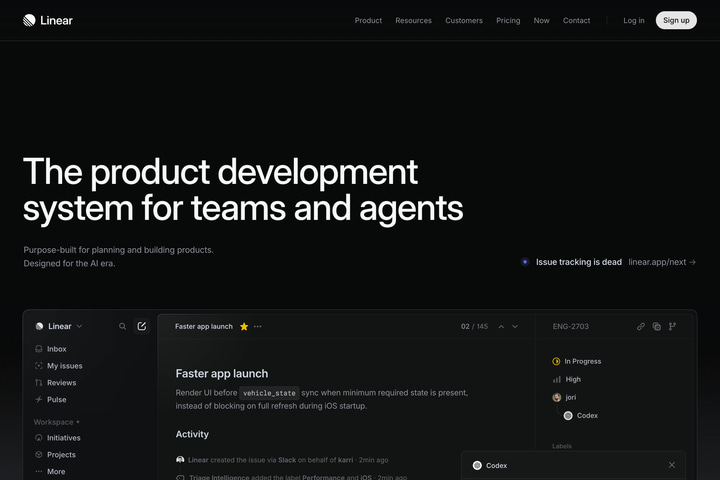Open Pulse in the sidebar
Image resolution: width=720 pixels, height=480 pixels.
(x=51, y=400)
